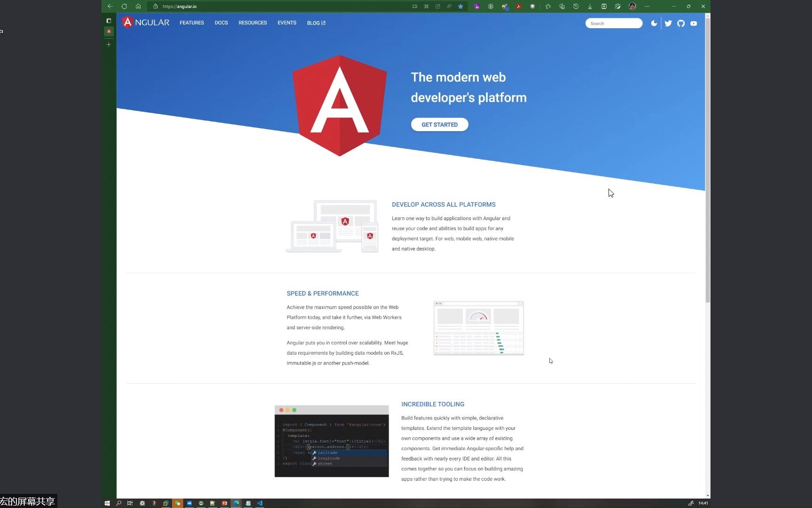Open the Downloads icon
This screenshot has width=812, height=508.
pyautogui.click(x=590, y=6)
